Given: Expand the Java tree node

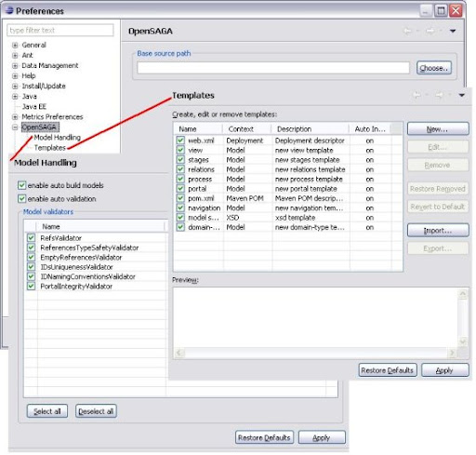Looking at the screenshot, I should [x=15, y=97].
